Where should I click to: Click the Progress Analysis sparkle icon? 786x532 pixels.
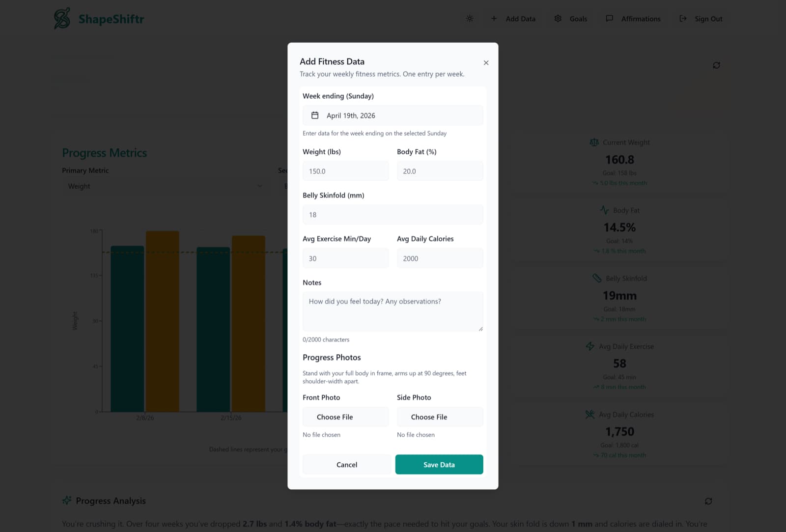(x=67, y=501)
